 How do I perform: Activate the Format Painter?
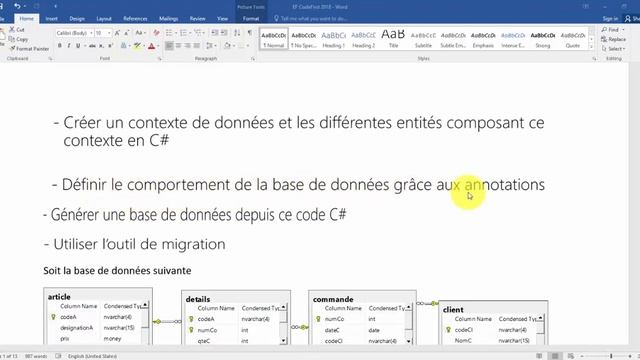click(29, 49)
